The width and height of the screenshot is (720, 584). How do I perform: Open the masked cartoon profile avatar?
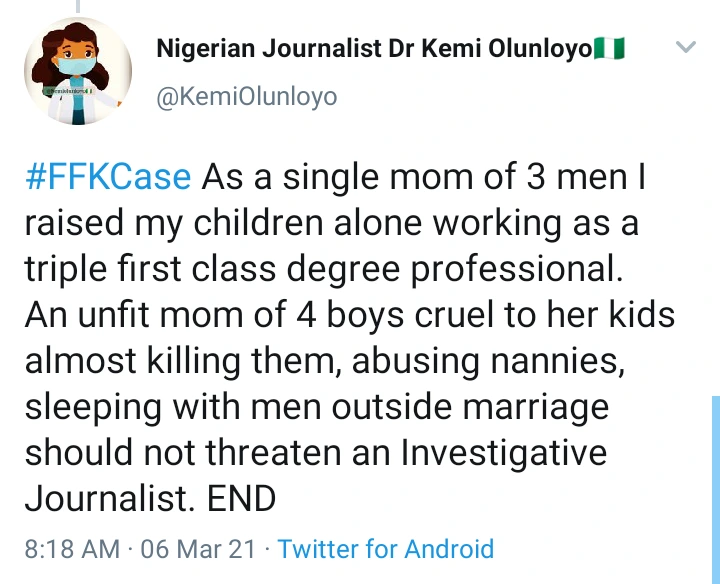pyautogui.click(x=78, y=71)
